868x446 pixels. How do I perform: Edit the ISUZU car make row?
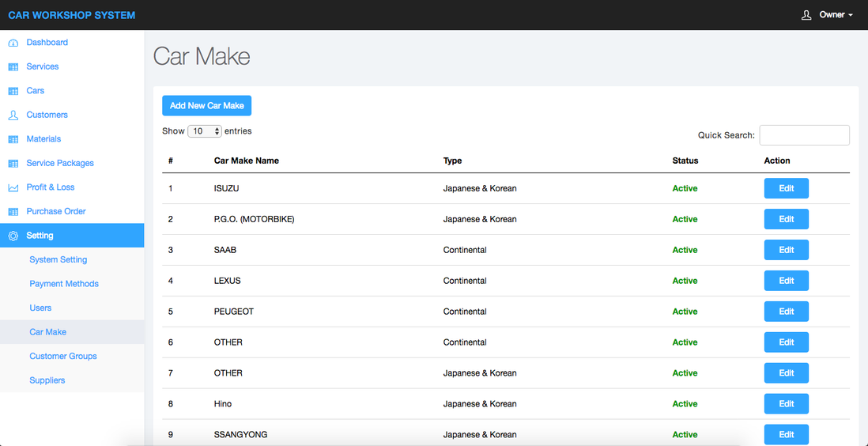786,188
